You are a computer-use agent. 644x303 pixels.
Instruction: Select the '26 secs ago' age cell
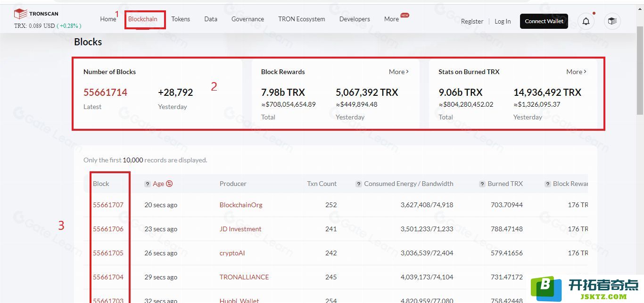pos(161,253)
